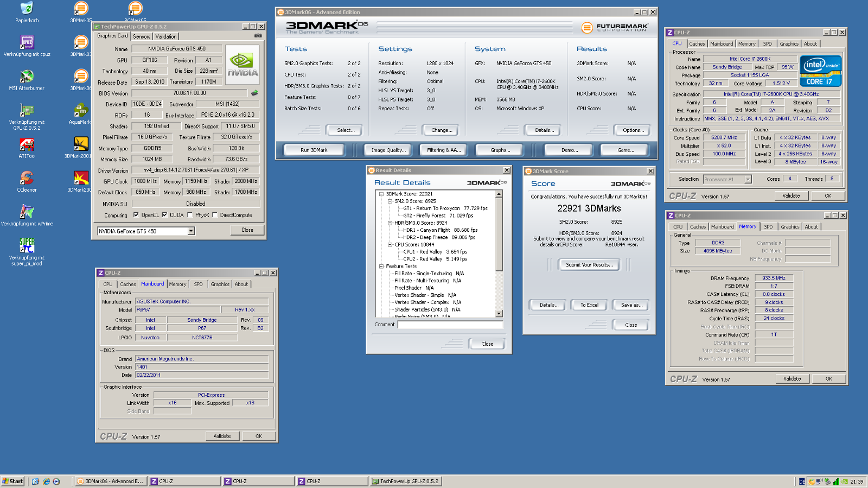Click the scrollbar up arrow in Result Details
The width and height of the screenshot is (868, 488).
point(499,193)
